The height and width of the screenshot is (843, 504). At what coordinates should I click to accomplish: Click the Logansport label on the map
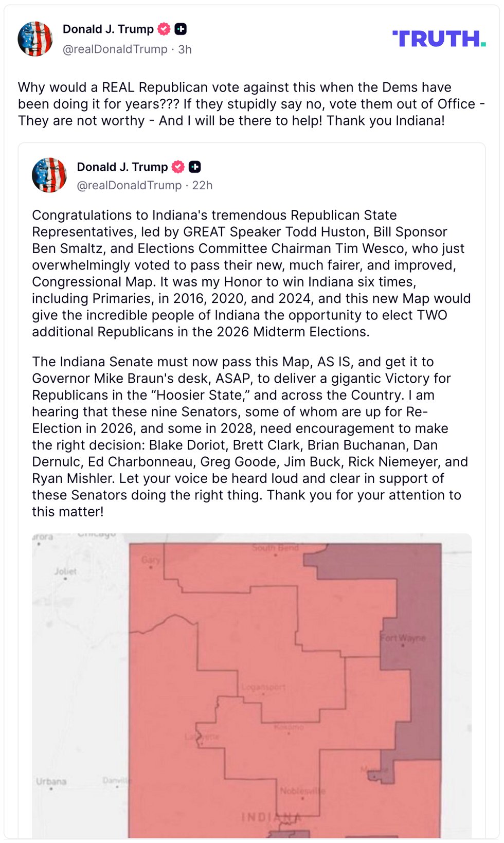263,687
